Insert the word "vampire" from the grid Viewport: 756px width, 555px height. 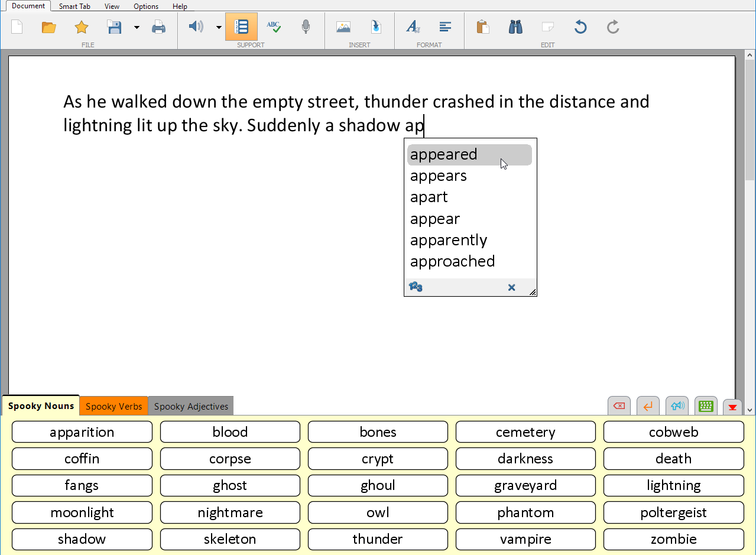tap(525, 539)
